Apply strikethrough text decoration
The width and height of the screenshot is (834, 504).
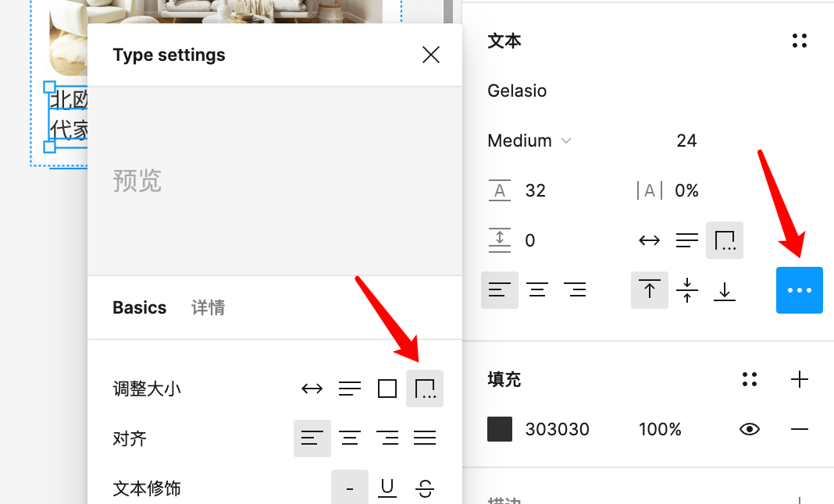click(425, 488)
